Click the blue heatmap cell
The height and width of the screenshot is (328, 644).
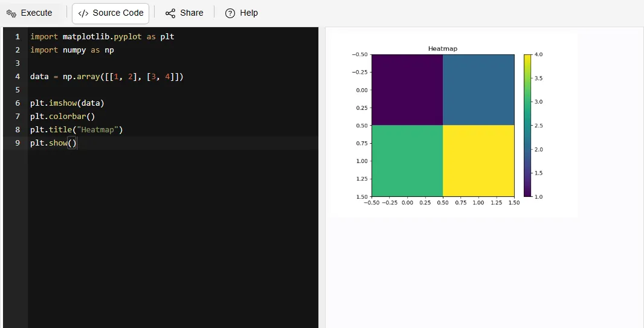click(478, 89)
